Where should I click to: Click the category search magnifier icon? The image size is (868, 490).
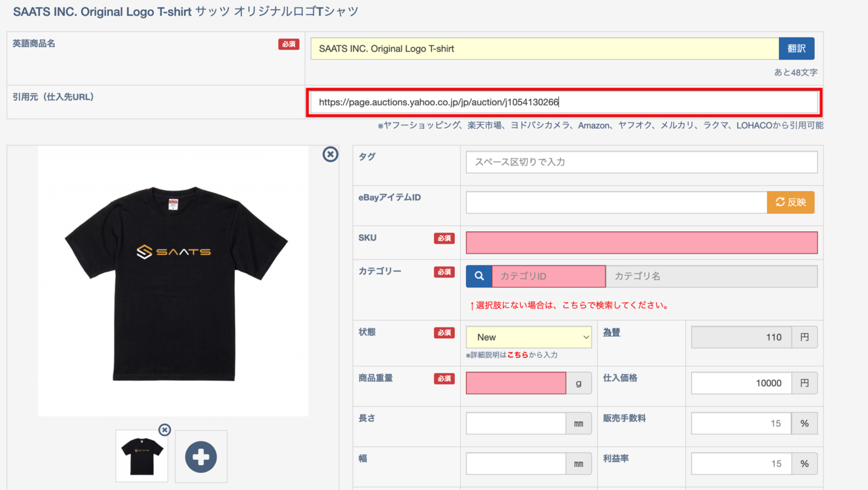point(479,276)
